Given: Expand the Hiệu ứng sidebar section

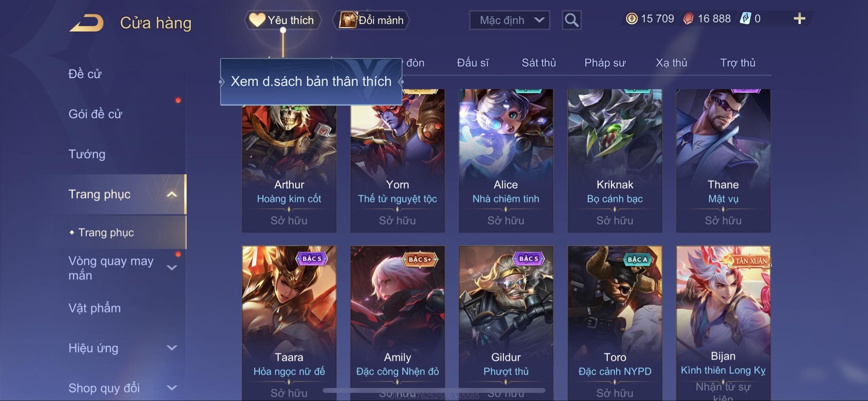Looking at the screenshot, I should click(172, 348).
